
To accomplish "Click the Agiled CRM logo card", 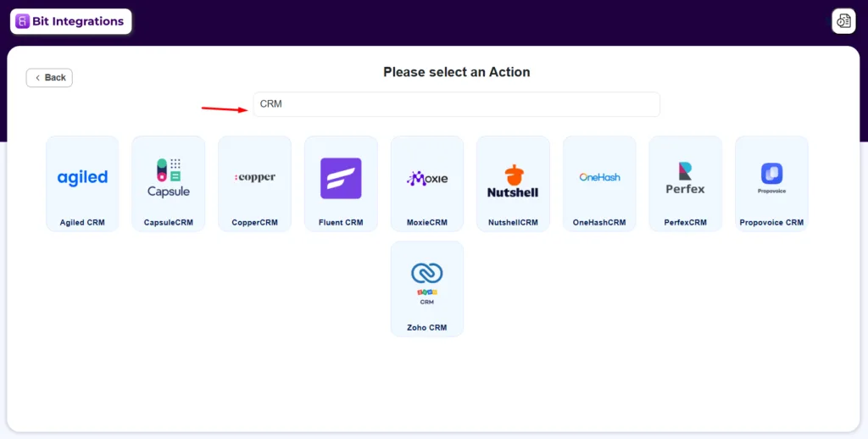I will pyautogui.click(x=82, y=184).
